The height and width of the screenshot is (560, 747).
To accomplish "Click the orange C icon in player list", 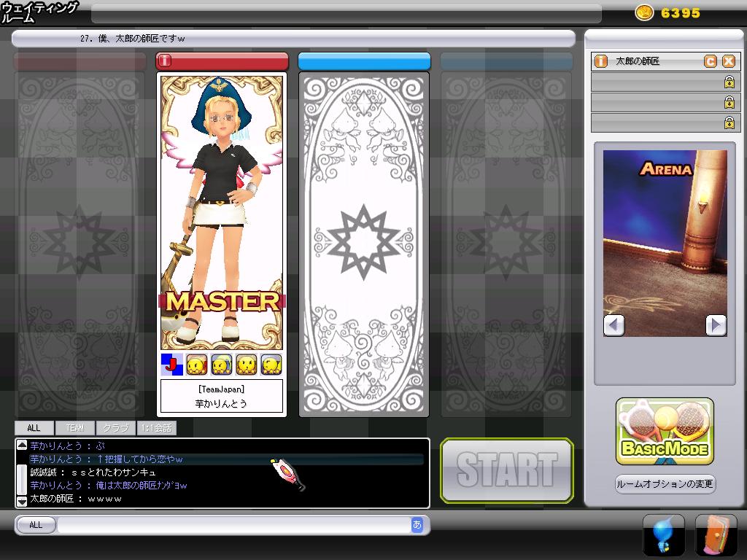I will 711,62.
